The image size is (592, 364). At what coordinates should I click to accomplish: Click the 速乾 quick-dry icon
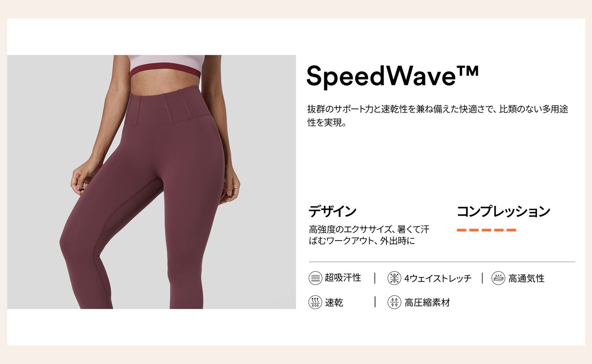[315, 302]
